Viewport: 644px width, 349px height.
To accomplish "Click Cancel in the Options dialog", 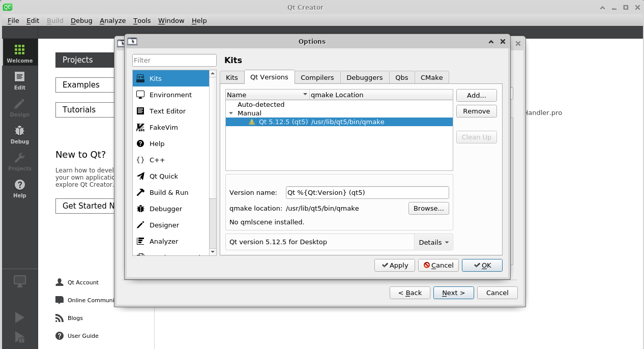I will pos(438,266).
